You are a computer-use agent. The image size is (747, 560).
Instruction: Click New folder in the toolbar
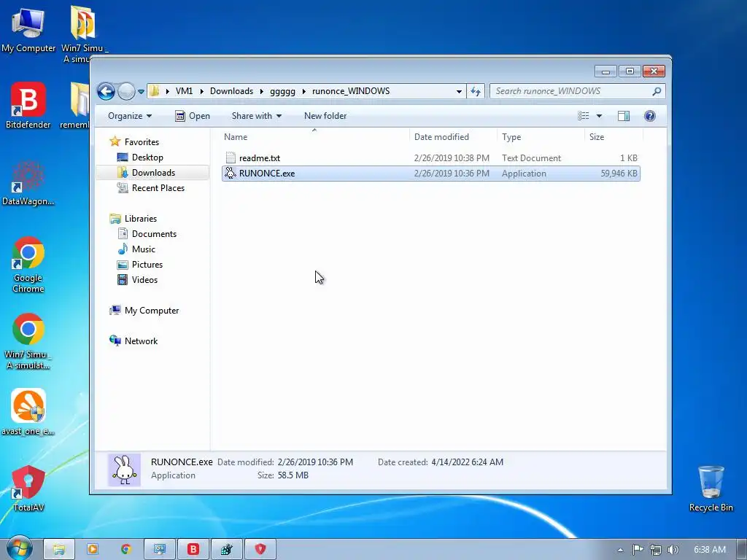tap(325, 116)
